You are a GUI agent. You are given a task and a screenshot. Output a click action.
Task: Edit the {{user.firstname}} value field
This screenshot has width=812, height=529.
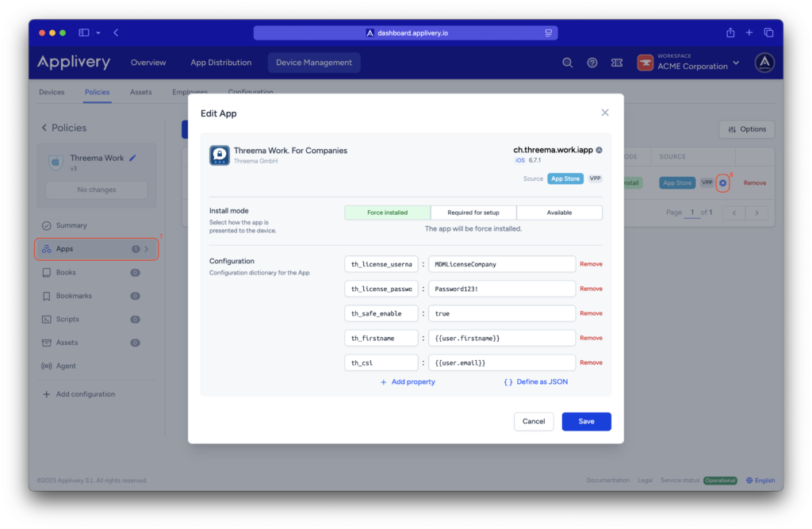(x=502, y=338)
